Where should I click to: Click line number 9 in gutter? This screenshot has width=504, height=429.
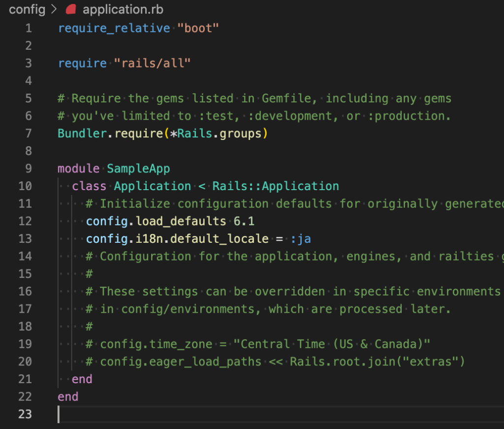pyautogui.click(x=29, y=168)
